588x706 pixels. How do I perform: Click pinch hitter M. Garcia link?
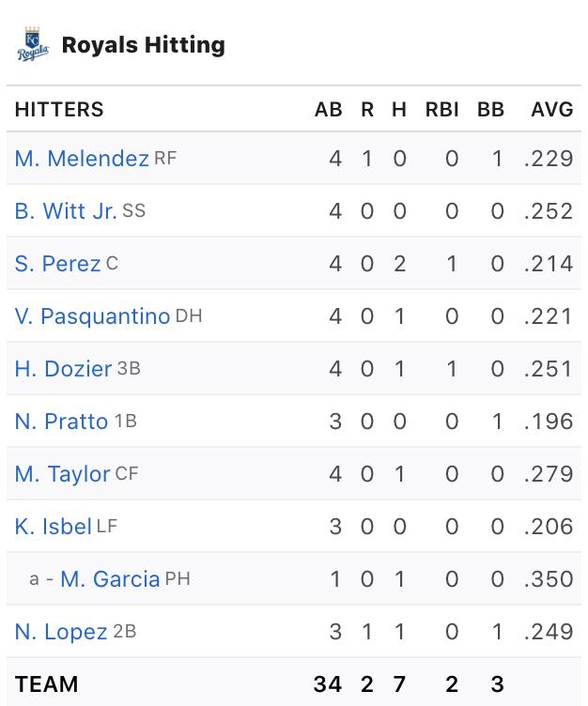[x=110, y=579]
